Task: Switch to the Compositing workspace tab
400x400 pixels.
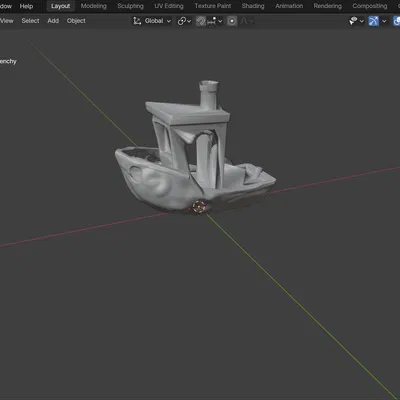Action: (x=370, y=6)
